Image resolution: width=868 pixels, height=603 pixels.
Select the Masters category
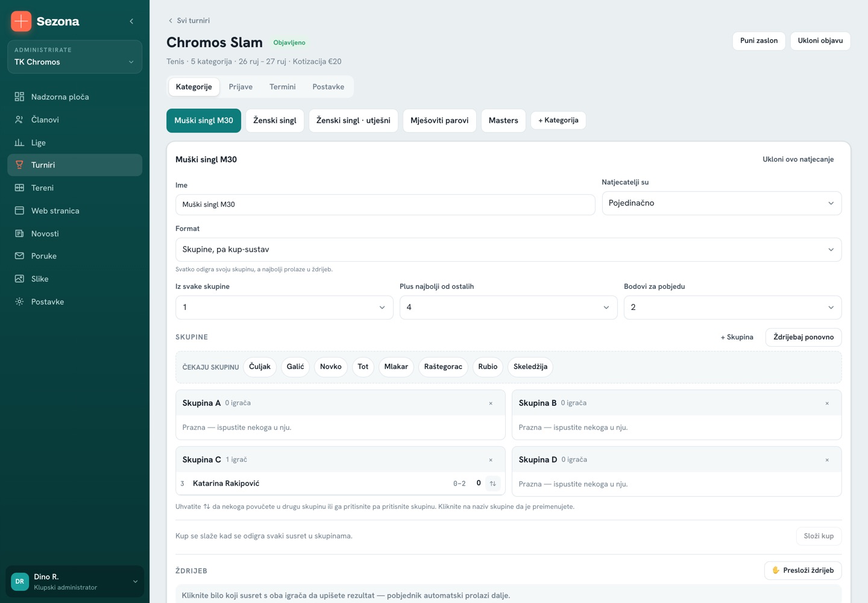tap(503, 121)
